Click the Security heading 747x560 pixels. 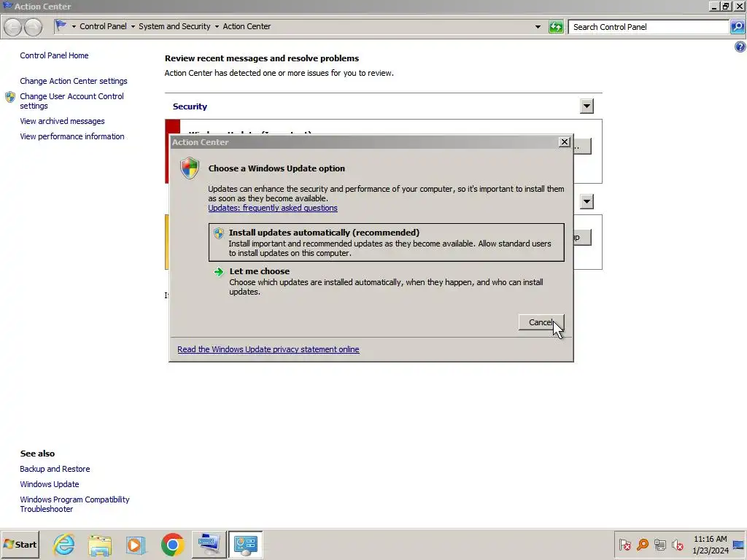190,106
